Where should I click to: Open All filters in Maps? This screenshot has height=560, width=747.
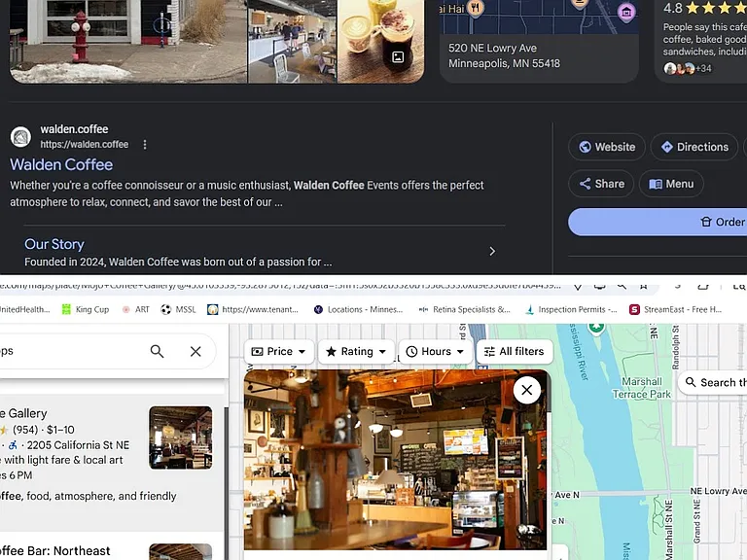515,351
